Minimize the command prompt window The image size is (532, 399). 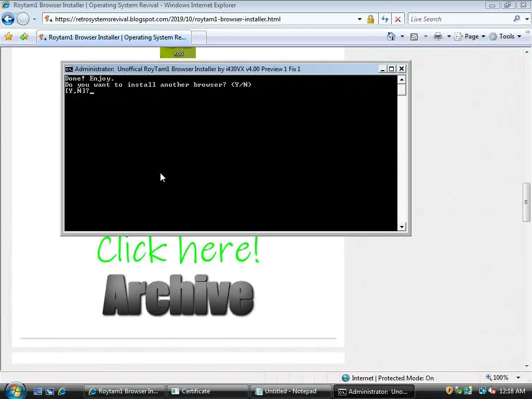point(382,69)
